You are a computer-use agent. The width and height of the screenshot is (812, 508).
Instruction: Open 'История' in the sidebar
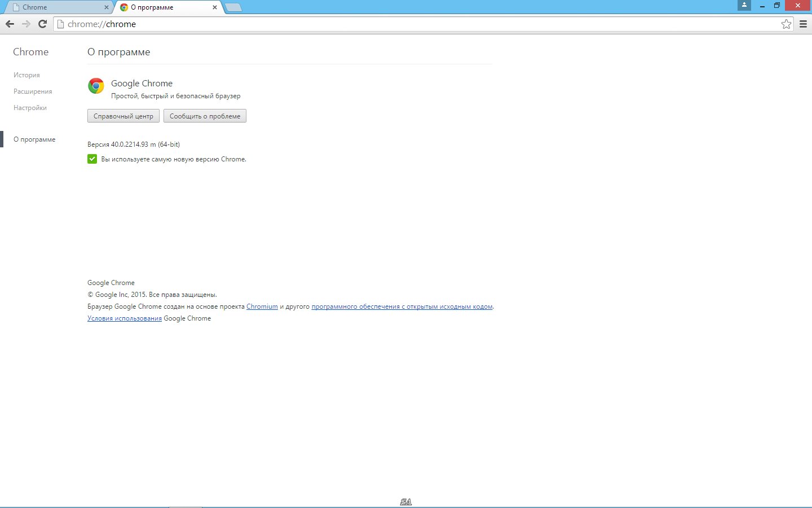click(x=27, y=75)
